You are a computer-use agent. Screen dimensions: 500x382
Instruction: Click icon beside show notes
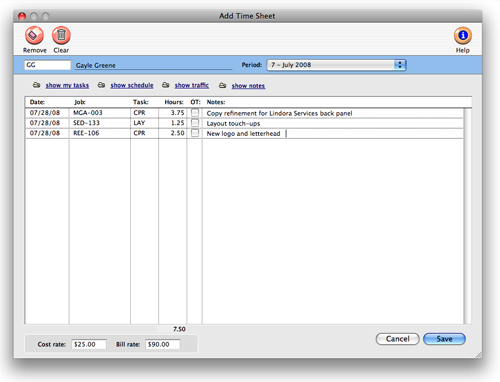tap(222, 86)
